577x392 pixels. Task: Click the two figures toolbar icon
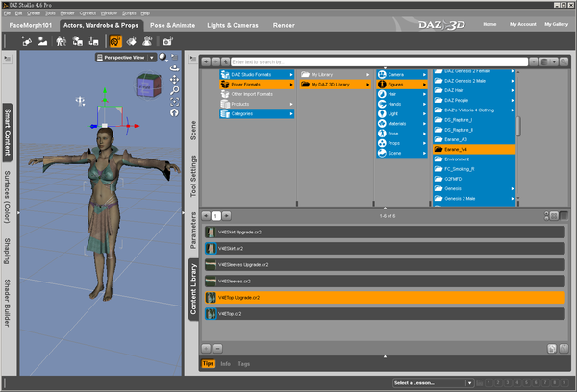point(62,41)
